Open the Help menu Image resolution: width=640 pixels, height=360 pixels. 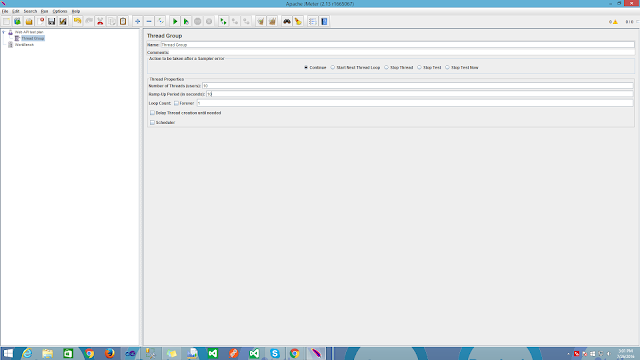coord(76,11)
